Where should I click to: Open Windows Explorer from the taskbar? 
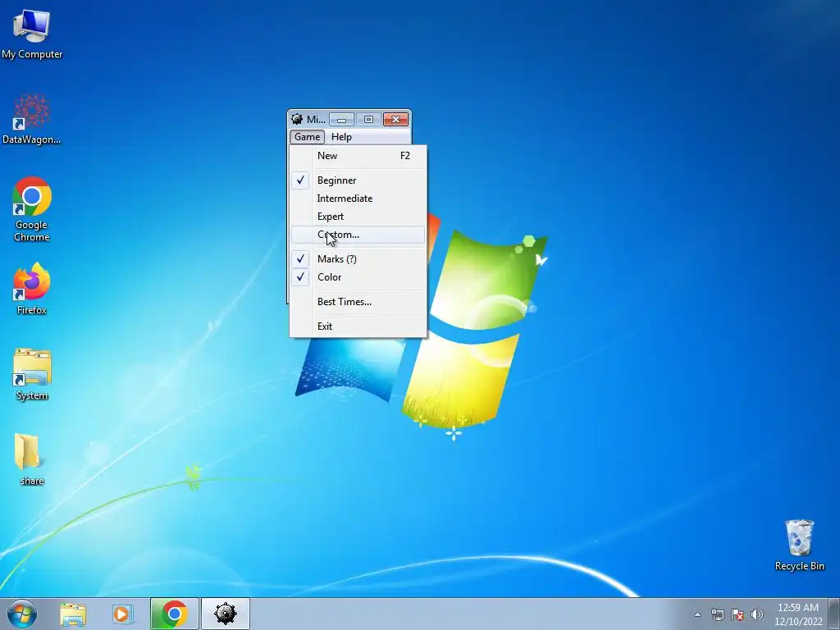[x=73, y=614]
